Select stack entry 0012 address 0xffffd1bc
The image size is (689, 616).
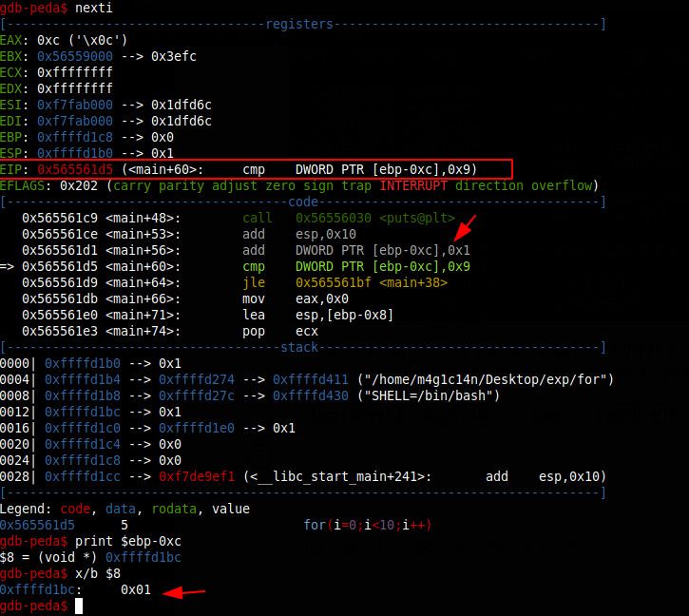coord(82,412)
